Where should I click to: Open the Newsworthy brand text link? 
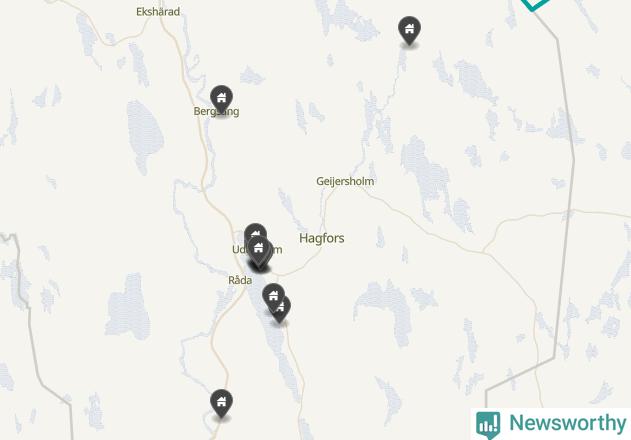568,423
